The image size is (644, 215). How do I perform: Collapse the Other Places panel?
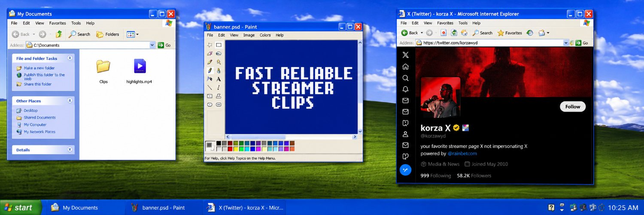coord(70,101)
